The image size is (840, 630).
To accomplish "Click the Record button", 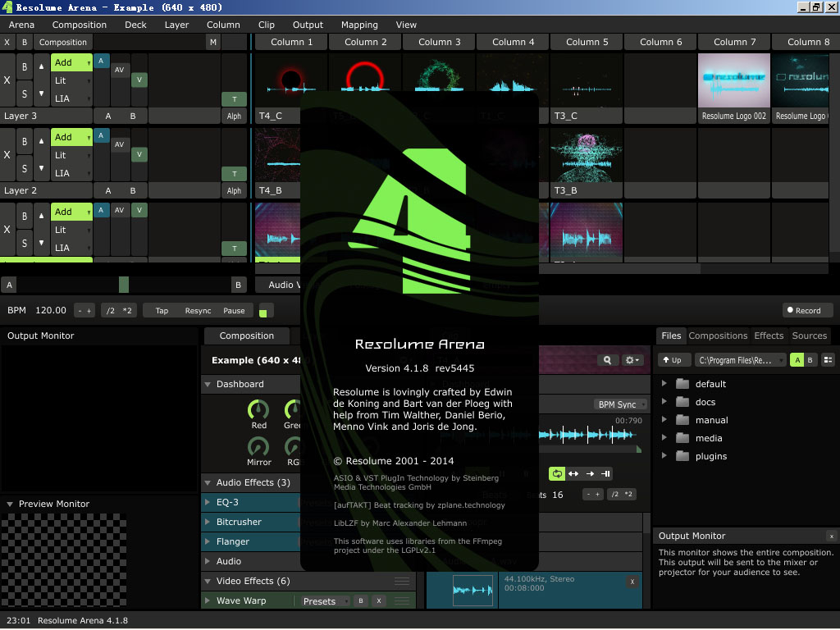I will coord(808,311).
